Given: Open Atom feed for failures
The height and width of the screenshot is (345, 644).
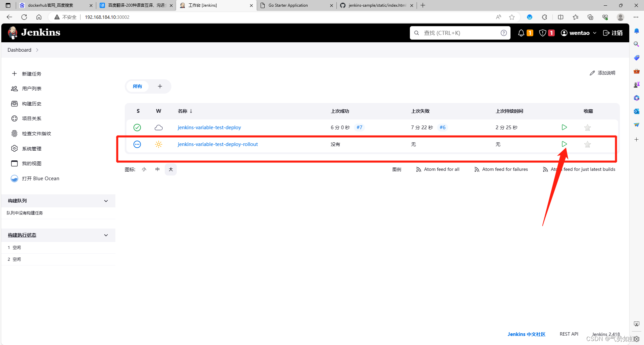Looking at the screenshot, I should click(x=501, y=169).
